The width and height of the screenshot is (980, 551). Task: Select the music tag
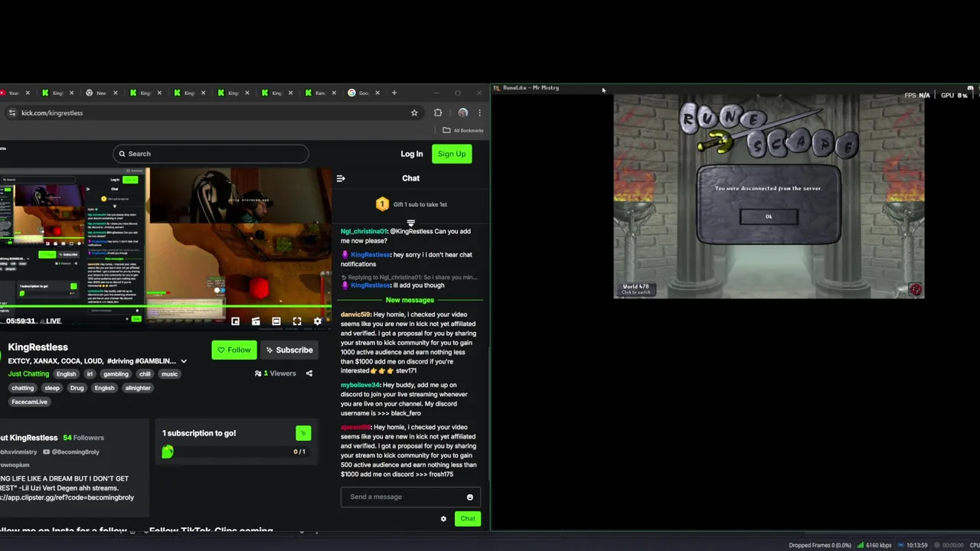169,374
